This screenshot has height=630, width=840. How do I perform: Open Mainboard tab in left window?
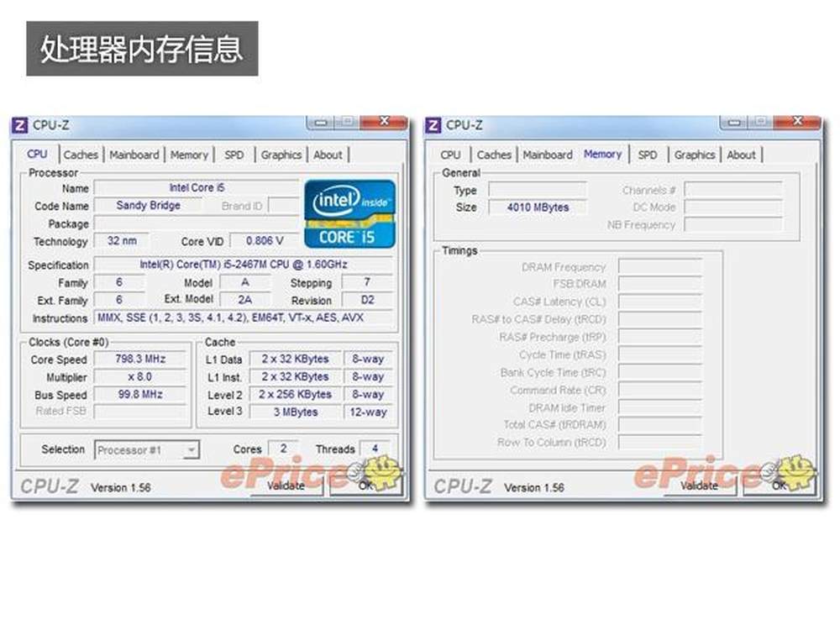(x=134, y=155)
